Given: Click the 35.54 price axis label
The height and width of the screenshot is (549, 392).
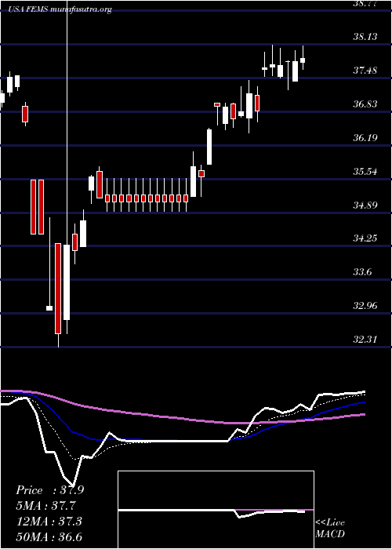Looking at the screenshot, I should [365, 172].
